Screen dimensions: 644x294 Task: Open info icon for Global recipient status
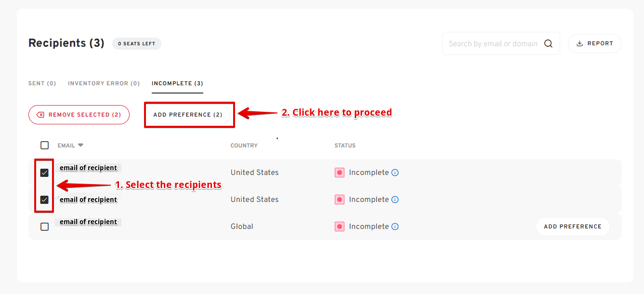click(395, 227)
